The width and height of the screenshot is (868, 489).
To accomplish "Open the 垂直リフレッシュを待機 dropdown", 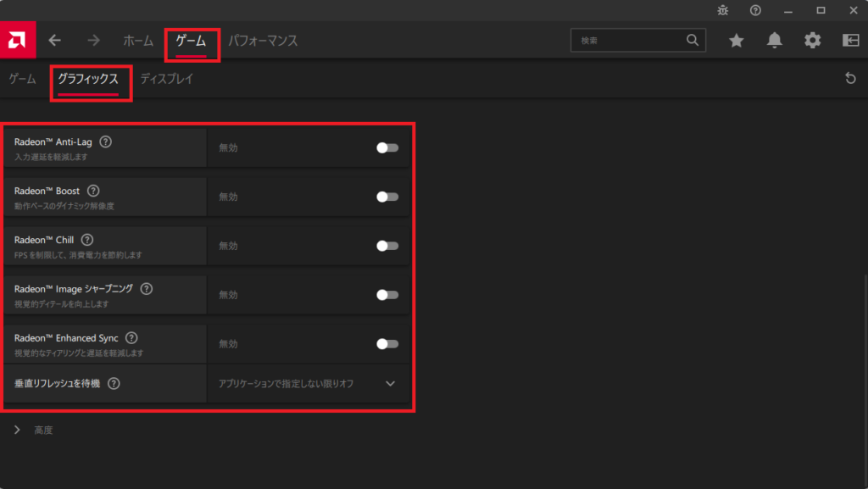I will (x=308, y=383).
